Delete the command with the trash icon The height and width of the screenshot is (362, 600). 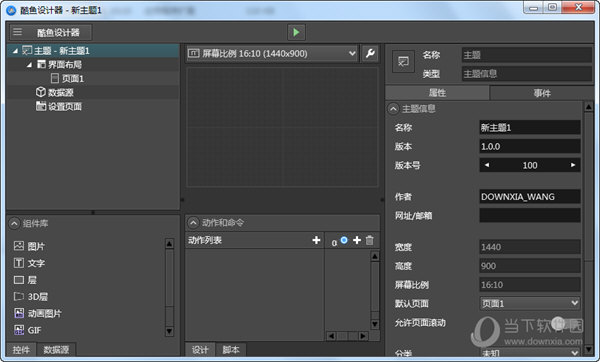click(369, 240)
